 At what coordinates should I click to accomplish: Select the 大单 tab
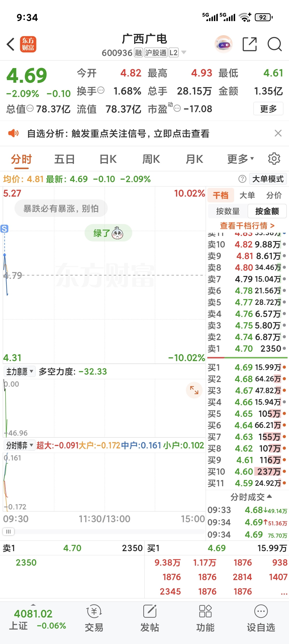point(247,195)
